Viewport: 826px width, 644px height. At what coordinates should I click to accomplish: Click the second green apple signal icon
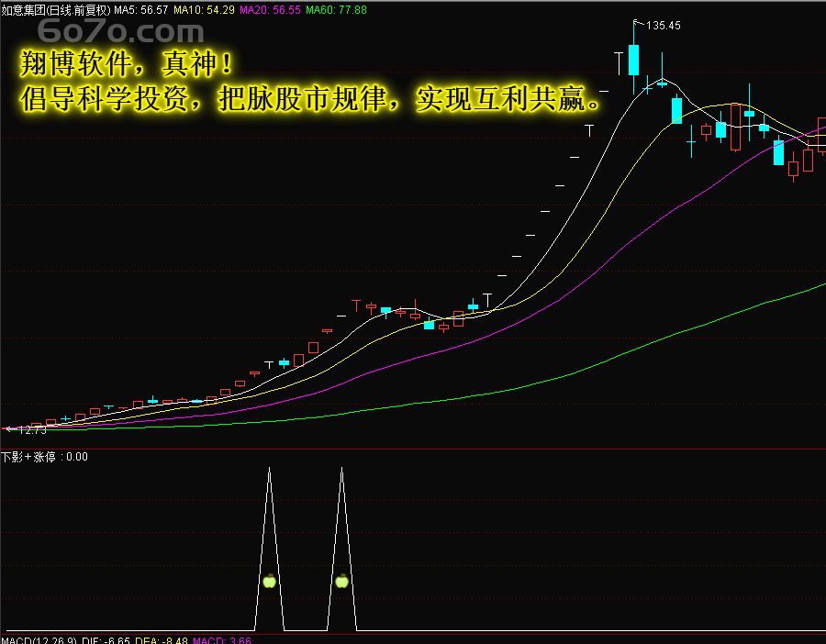[x=342, y=581]
